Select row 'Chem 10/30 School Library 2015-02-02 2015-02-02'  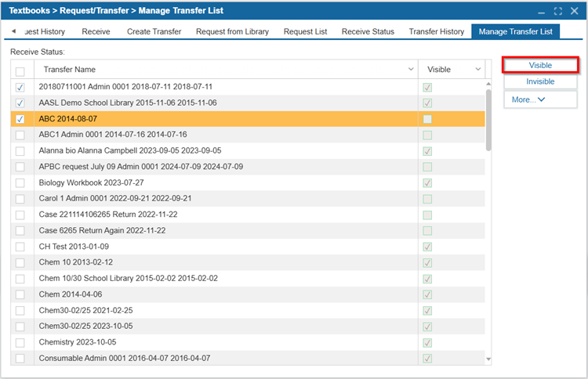(248, 279)
